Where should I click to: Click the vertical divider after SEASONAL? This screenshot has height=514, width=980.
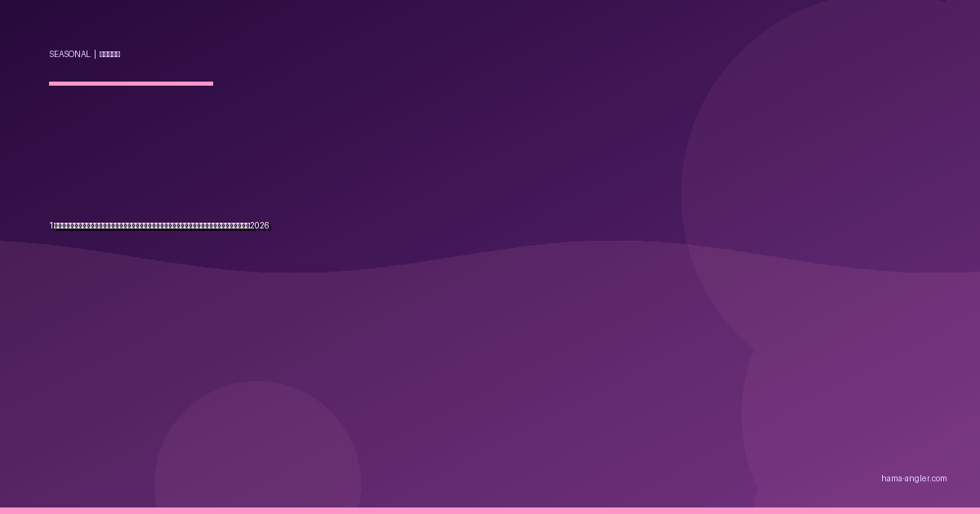point(95,55)
